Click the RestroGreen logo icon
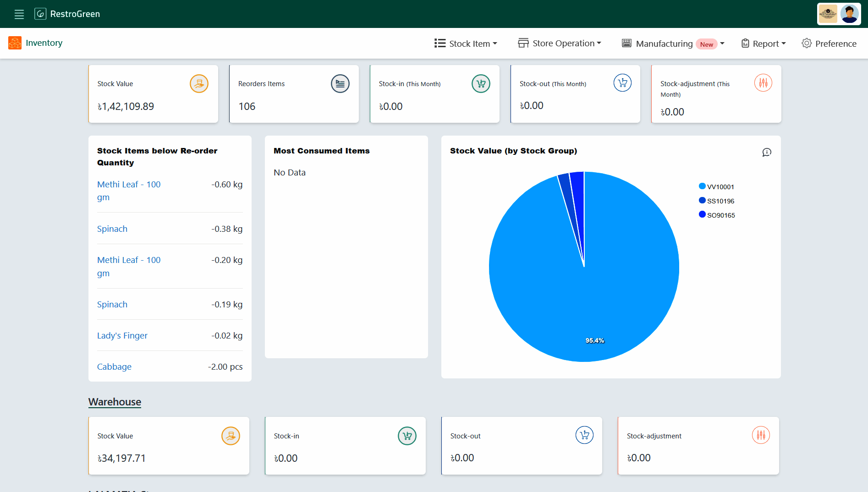868x492 pixels. click(x=40, y=14)
